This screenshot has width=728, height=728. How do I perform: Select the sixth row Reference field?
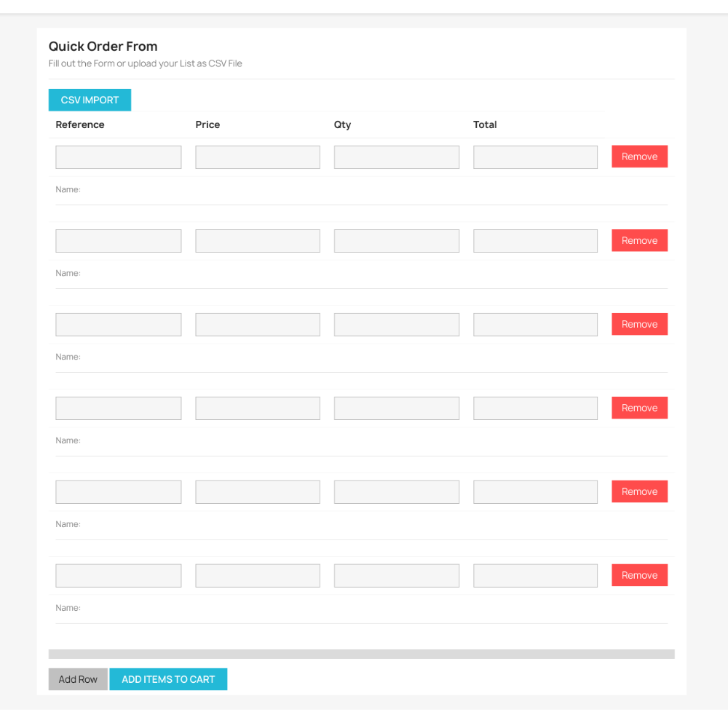point(119,576)
